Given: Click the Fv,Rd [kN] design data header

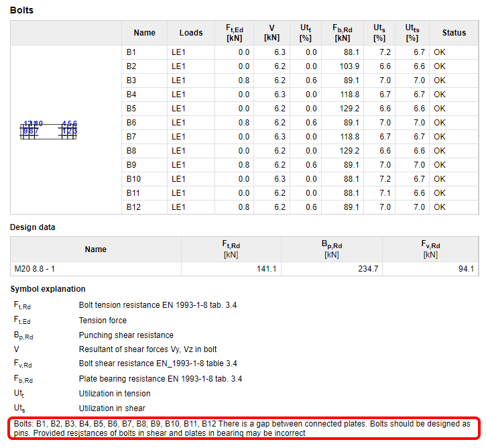Looking at the screenshot, I should [x=430, y=249].
